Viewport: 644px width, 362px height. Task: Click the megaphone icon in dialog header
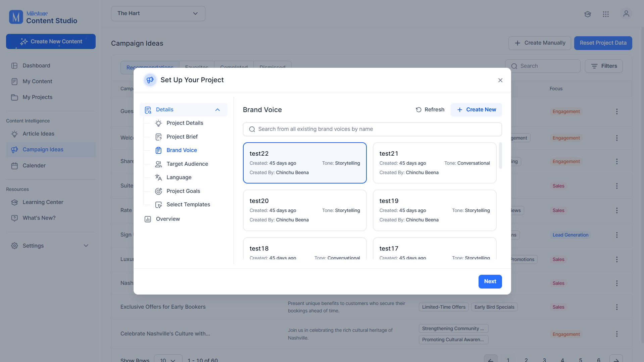coord(150,80)
